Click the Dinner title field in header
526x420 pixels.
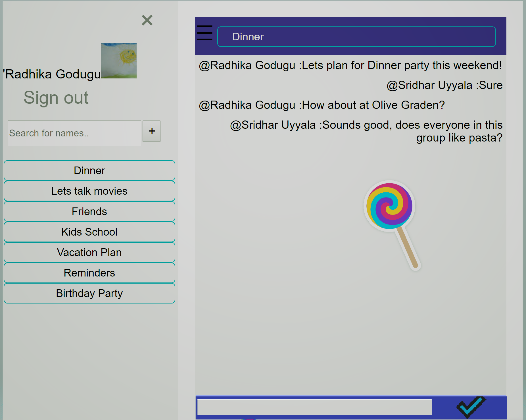point(356,37)
